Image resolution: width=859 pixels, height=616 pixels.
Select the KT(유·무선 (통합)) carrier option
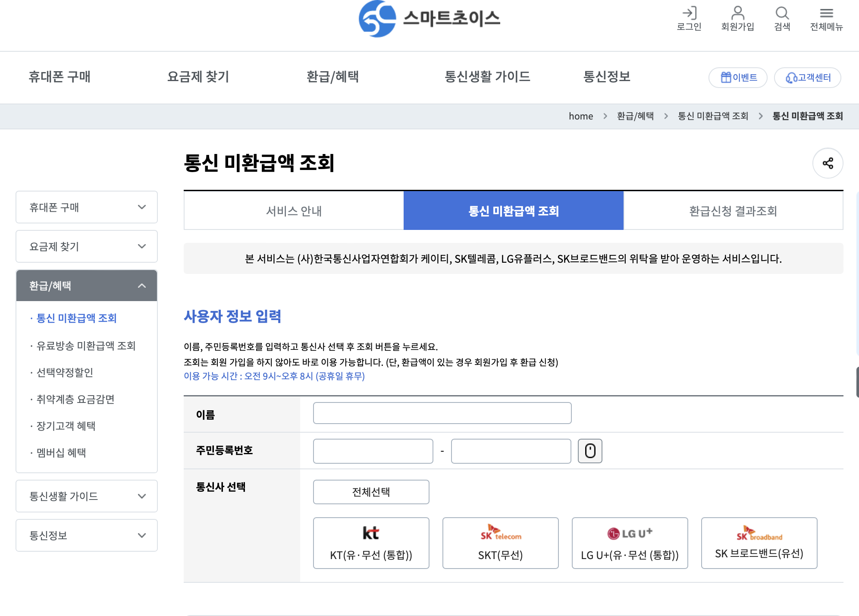pos(371,543)
